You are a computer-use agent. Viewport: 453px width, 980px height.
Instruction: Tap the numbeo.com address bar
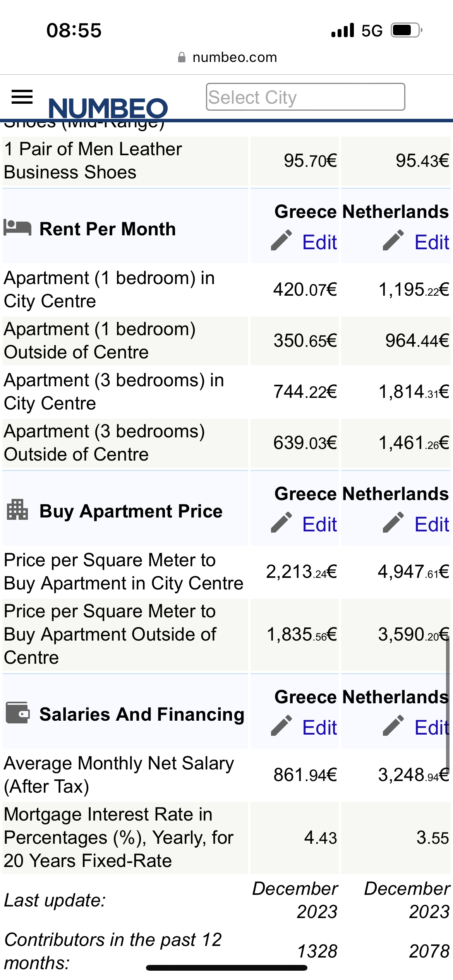coord(227,57)
